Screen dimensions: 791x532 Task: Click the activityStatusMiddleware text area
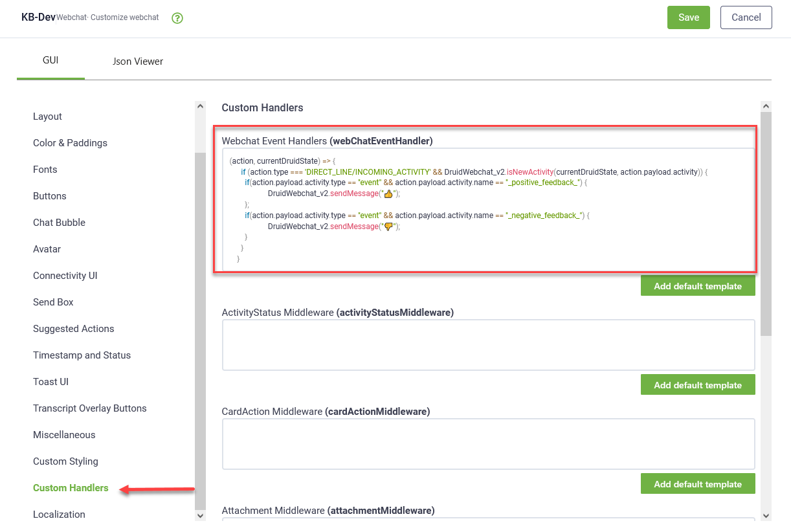coord(489,345)
